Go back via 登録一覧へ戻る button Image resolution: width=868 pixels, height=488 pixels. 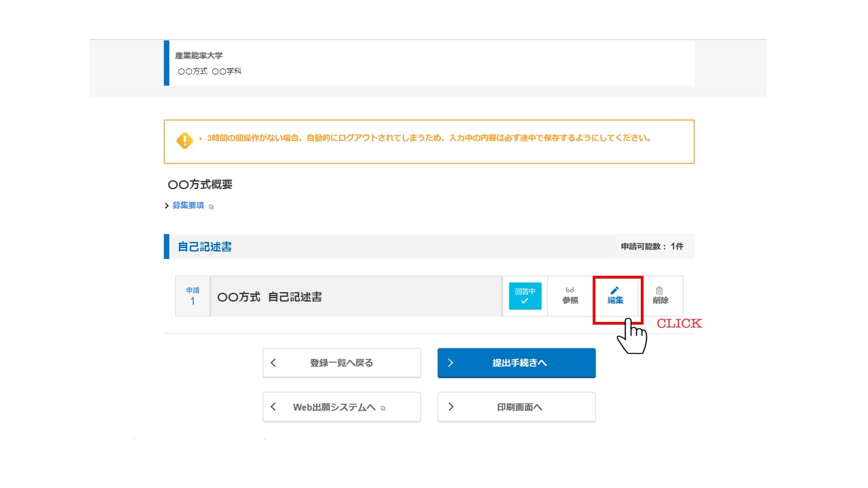[341, 363]
